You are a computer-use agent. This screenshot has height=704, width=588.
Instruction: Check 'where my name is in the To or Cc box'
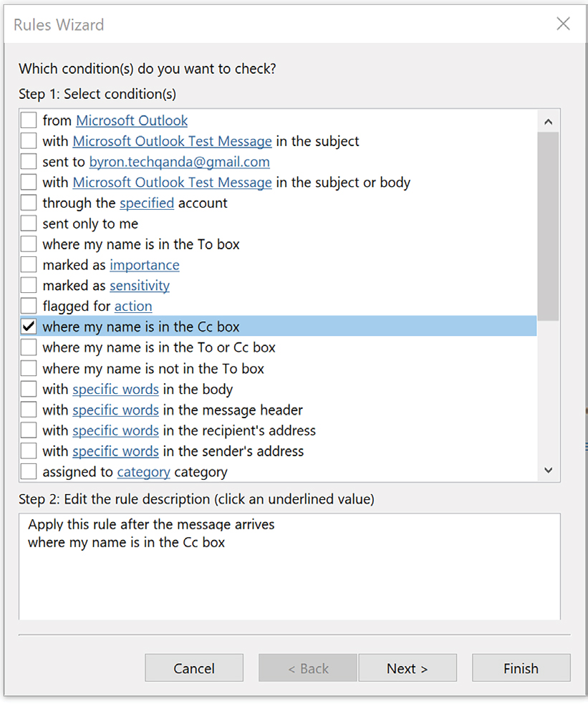point(29,347)
